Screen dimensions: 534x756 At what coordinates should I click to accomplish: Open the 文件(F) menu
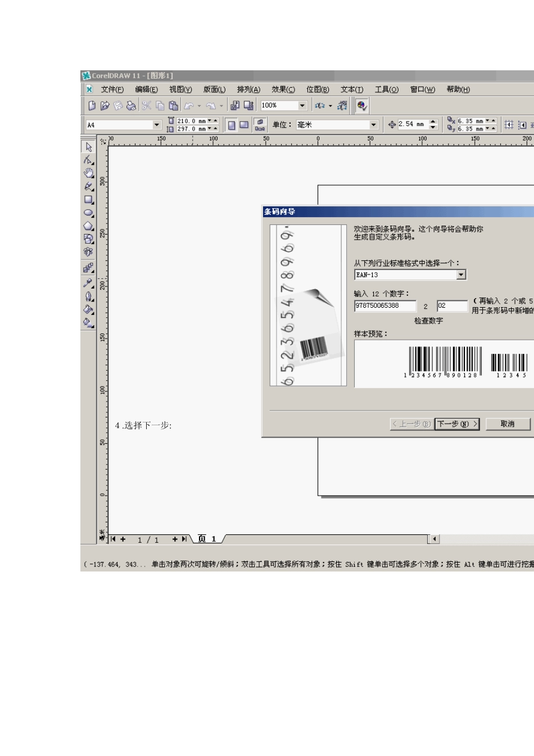coord(112,89)
